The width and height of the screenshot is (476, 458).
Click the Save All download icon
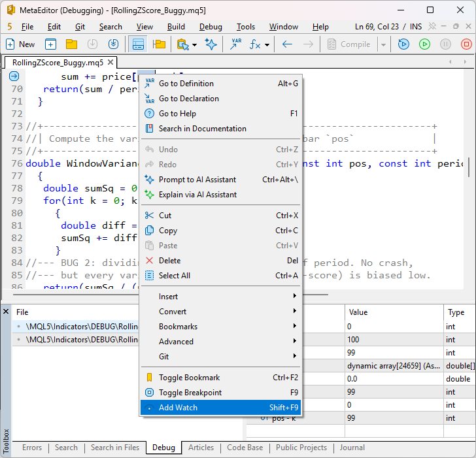point(113,44)
